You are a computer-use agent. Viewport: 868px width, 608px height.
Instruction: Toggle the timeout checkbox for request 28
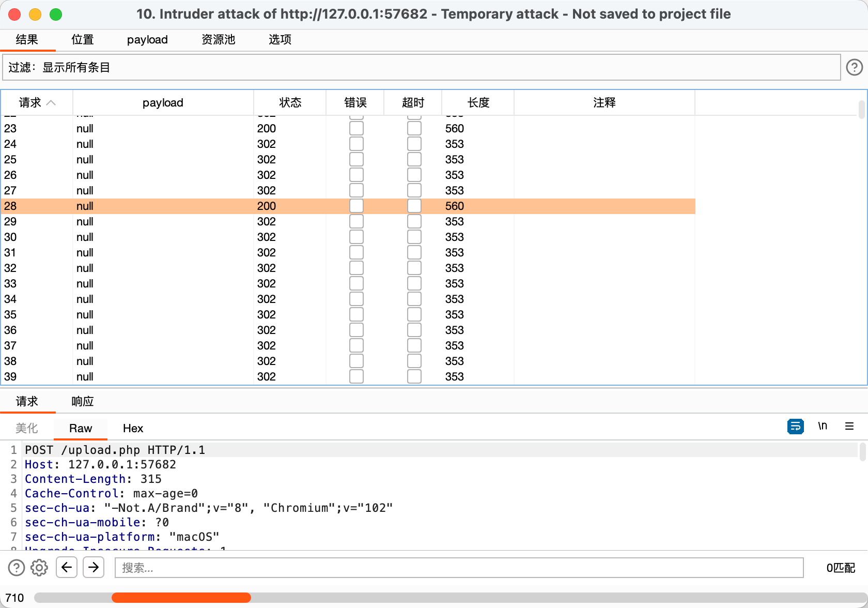414,206
